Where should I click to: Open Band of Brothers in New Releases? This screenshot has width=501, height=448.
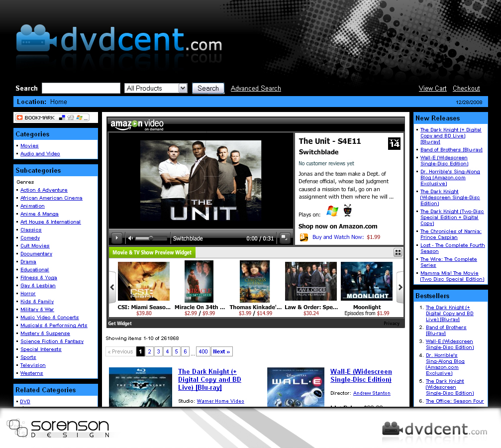(x=451, y=150)
